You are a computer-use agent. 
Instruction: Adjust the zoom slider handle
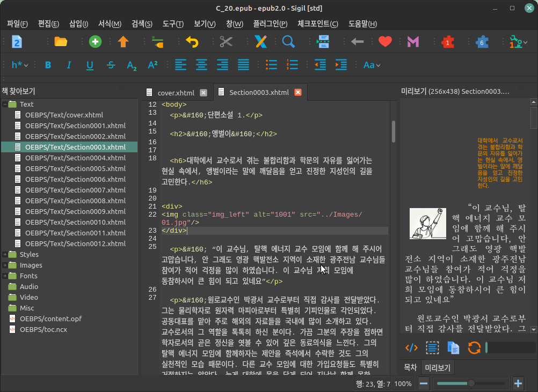[x=471, y=383]
